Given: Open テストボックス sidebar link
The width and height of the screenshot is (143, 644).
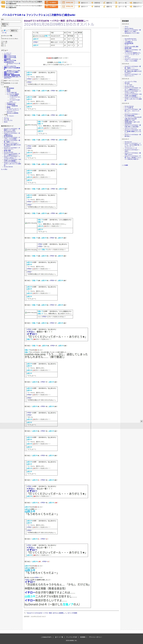Looking at the screenshot, I should (8, 120).
